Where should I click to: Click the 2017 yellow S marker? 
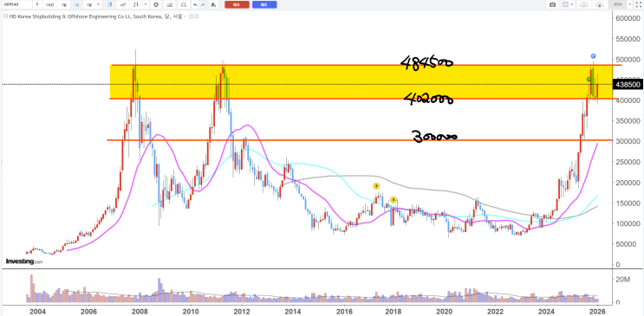pyautogui.click(x=376, y=186)
